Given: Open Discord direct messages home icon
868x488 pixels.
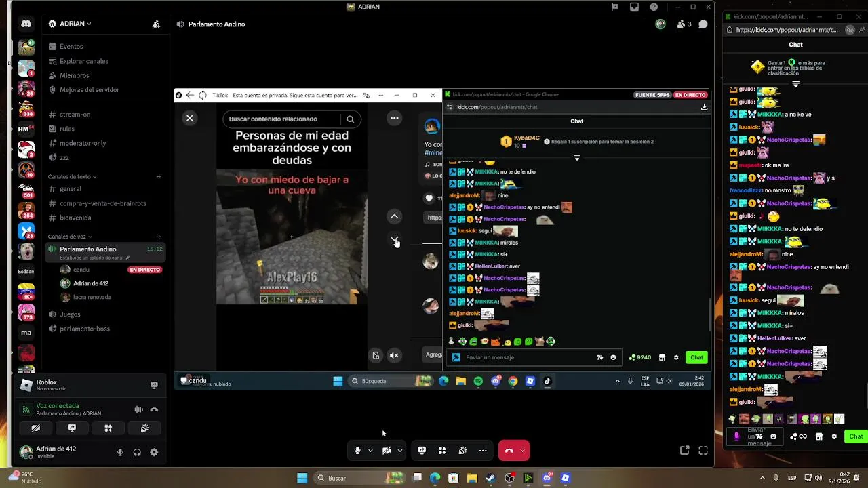Looking at the screenshot, I should [x=26, y=24].
